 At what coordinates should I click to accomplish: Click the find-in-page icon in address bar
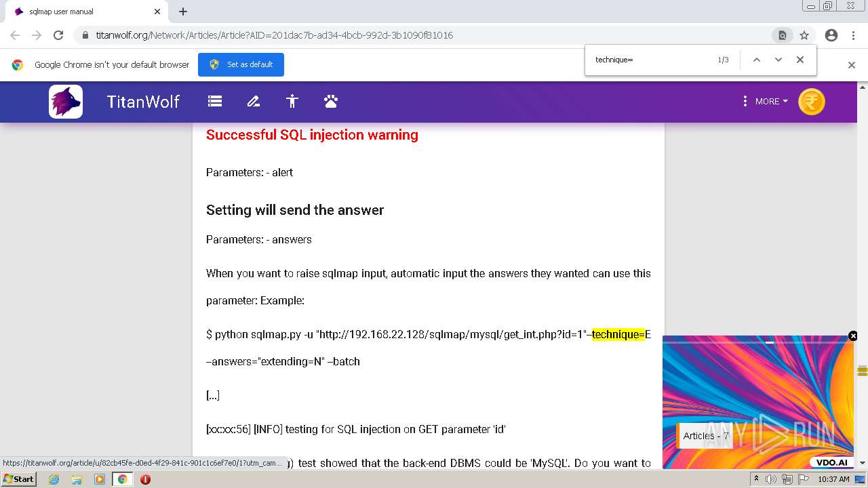pyautogui.click(x=782, y=35)
